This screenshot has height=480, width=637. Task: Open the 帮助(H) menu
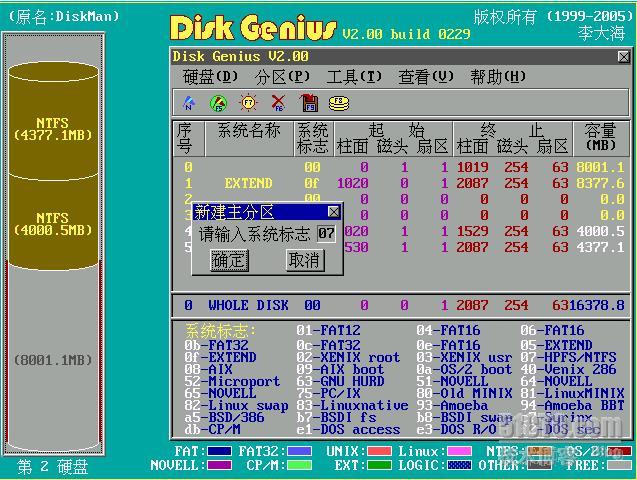click(x=498, y=77)
